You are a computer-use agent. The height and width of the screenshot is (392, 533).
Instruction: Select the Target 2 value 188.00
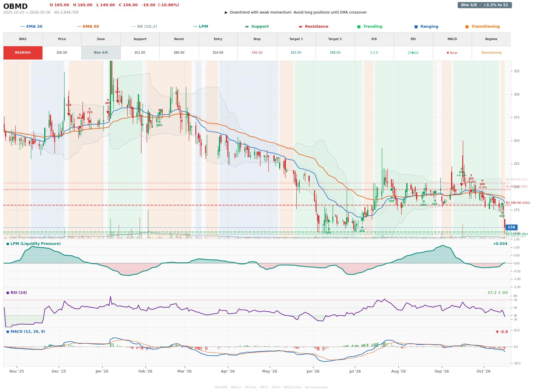pyautogui.click(x=335, y=53)
